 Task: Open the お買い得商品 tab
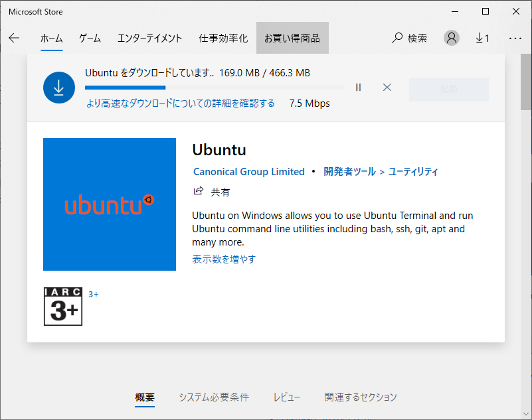click(x=292, y=38)
